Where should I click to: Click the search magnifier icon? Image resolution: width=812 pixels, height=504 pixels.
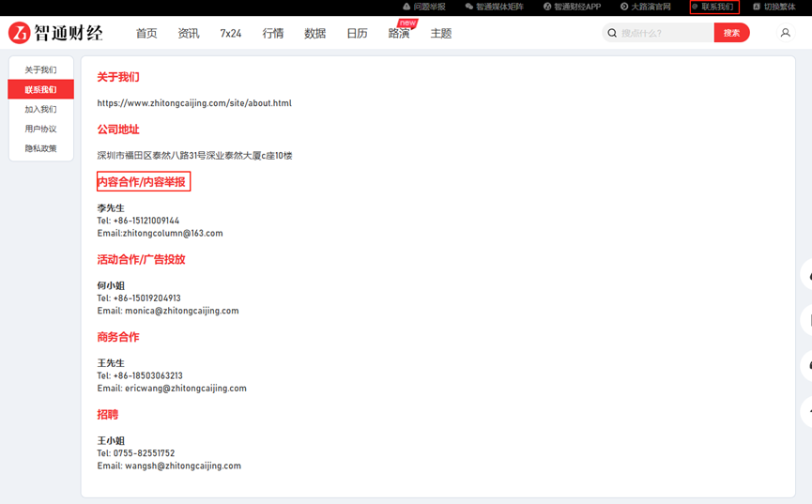click(612, 33)
